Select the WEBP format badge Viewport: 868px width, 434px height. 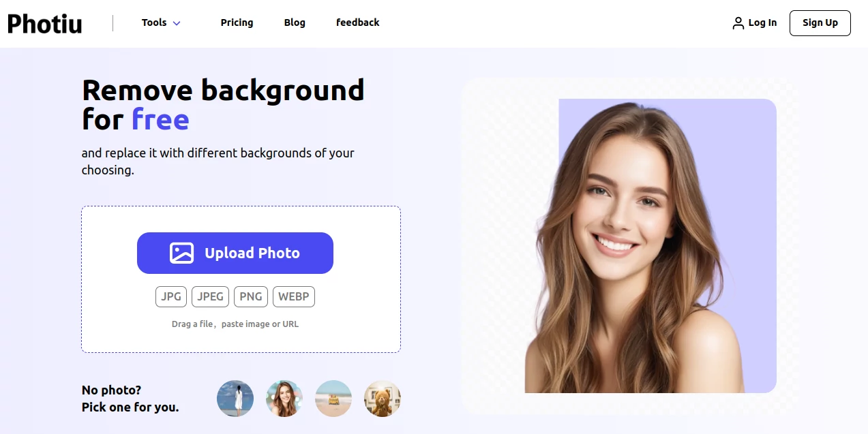coord(293,296)
